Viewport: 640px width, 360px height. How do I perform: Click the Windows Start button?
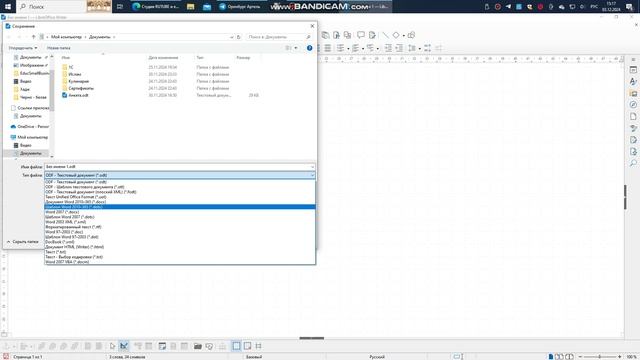pyautogui.click(x=8, y=7)
